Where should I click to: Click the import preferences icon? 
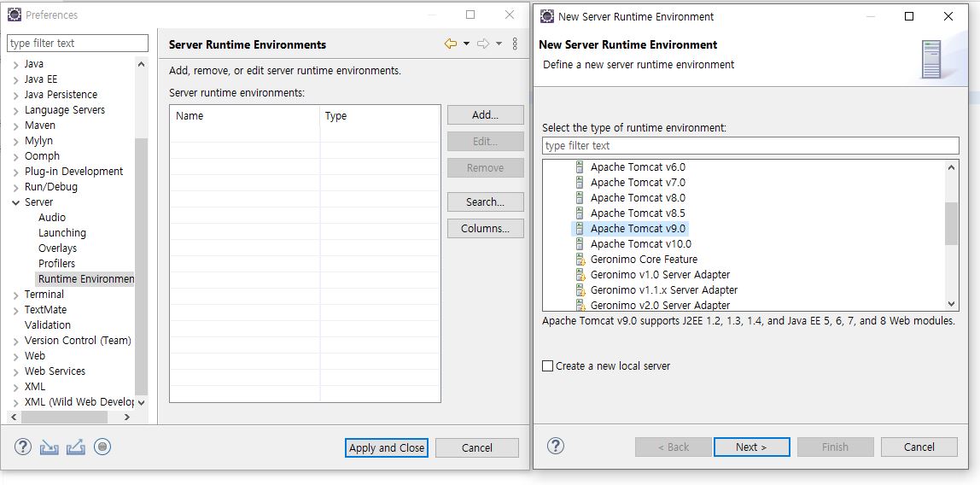pos(49,447)
